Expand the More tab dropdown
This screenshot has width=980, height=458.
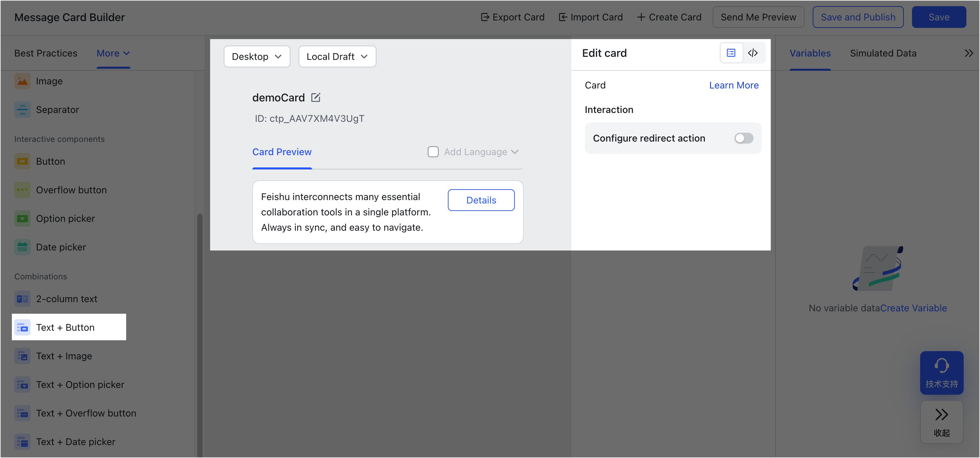click(113, 53)
